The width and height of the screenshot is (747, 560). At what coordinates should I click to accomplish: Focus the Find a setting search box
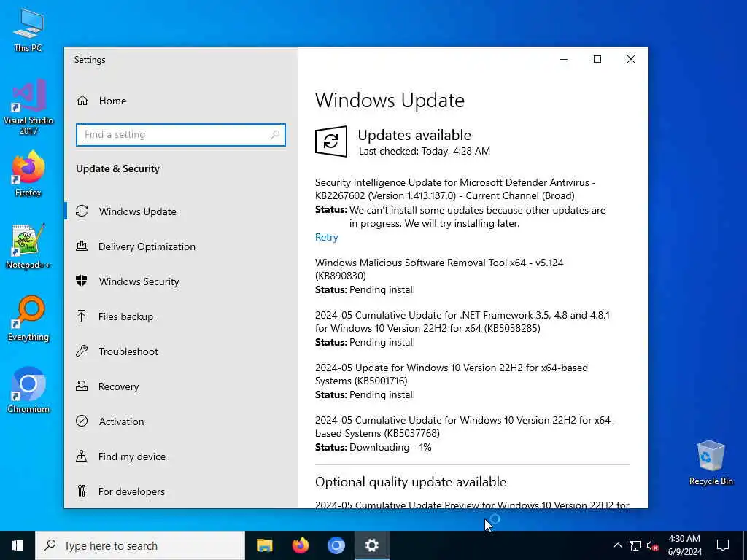(x=181, y=135)
